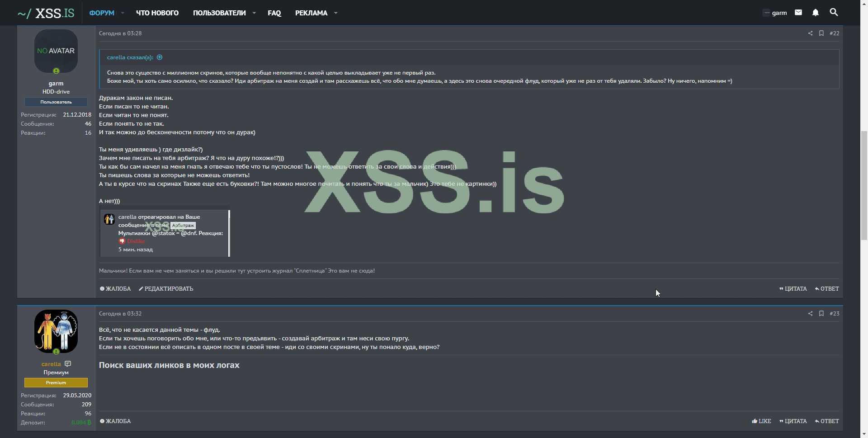Screen dimensions: 868x438
Task: Click the XSS.IS logo in header
Action: pos(46,13)
